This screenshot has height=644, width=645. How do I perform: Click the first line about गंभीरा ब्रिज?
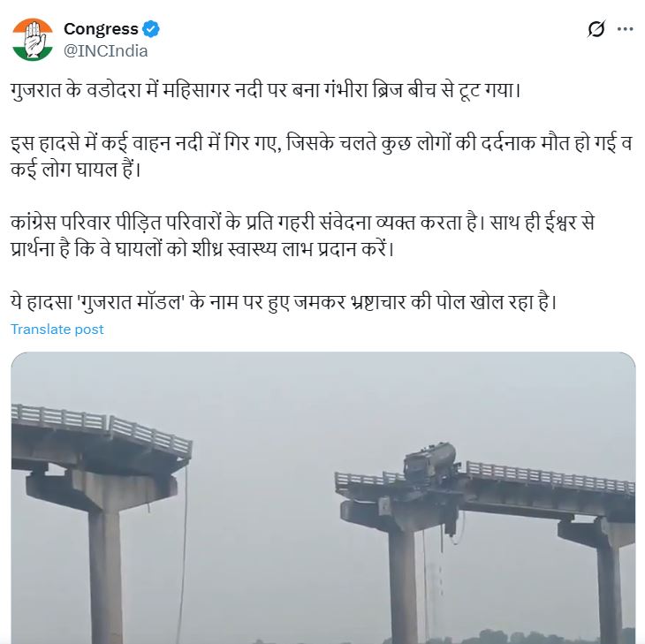click(x=266, y=90)
